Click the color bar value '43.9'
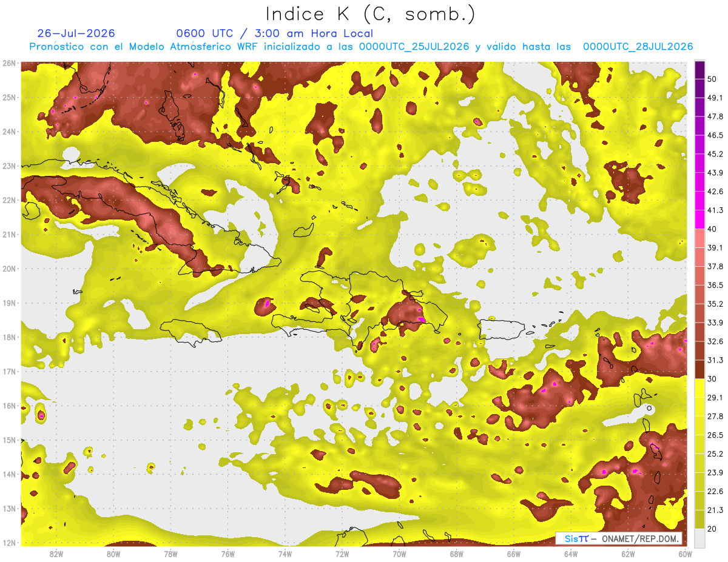 coord(715,173)
